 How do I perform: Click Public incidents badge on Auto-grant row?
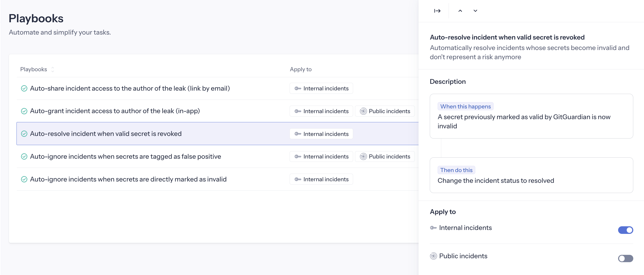385,111
